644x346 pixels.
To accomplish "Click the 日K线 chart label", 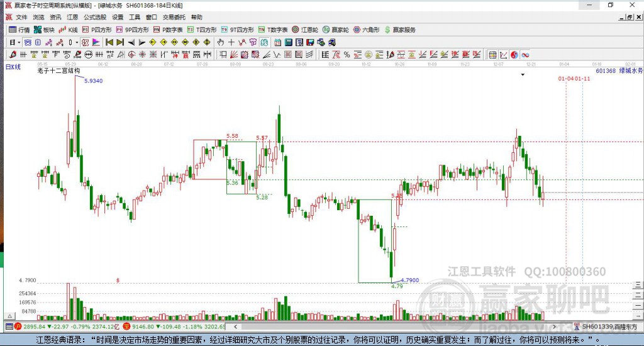I will coord(13,67).
